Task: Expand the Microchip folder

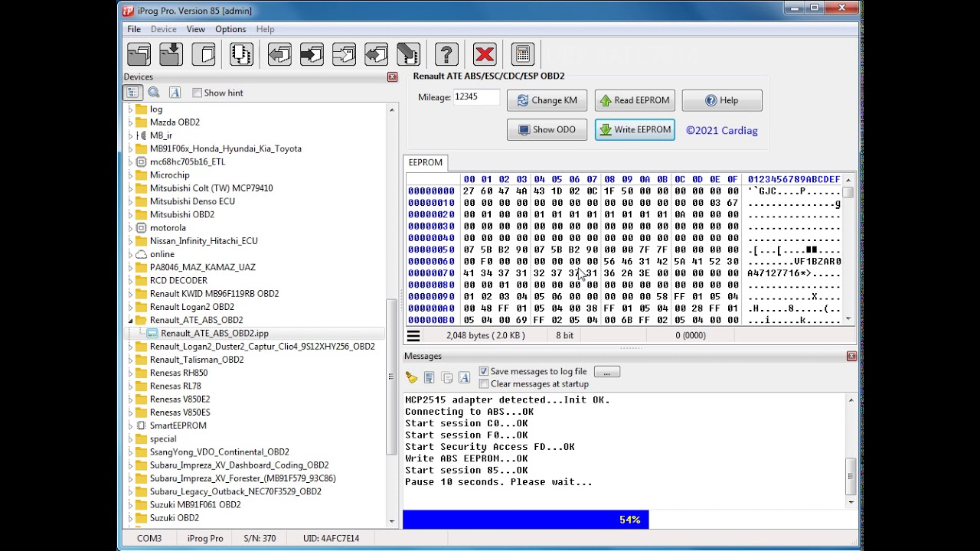Action: pyautogui.click(x=130, y=175)
